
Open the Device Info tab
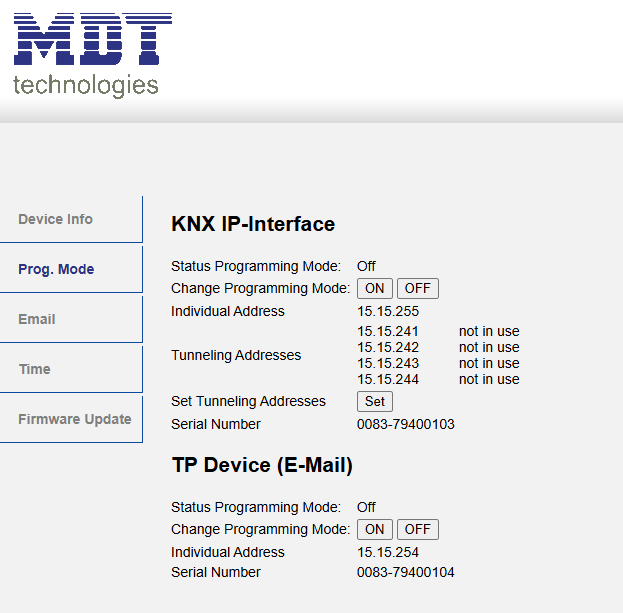coord(56,219)
